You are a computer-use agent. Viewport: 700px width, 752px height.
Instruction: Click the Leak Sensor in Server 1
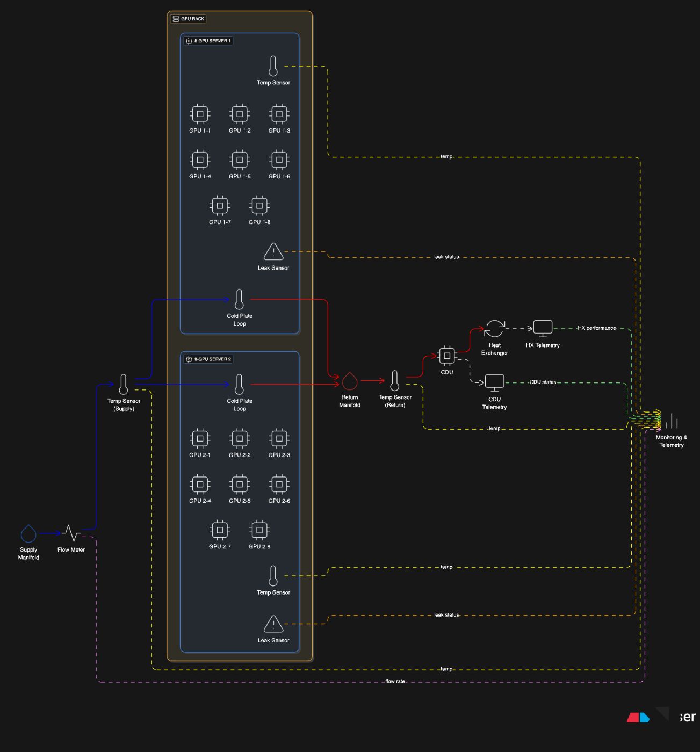pyautogui.click(x=273, y=251)
